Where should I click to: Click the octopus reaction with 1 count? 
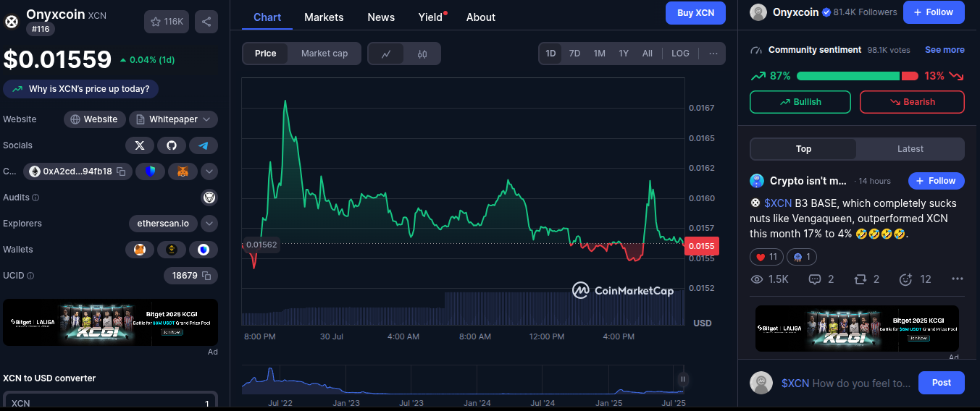tap(801, 257)
